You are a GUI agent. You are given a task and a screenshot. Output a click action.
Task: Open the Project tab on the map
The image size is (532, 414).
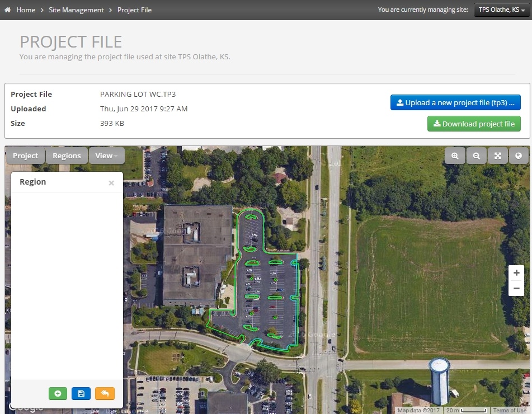tap(25, 156)
